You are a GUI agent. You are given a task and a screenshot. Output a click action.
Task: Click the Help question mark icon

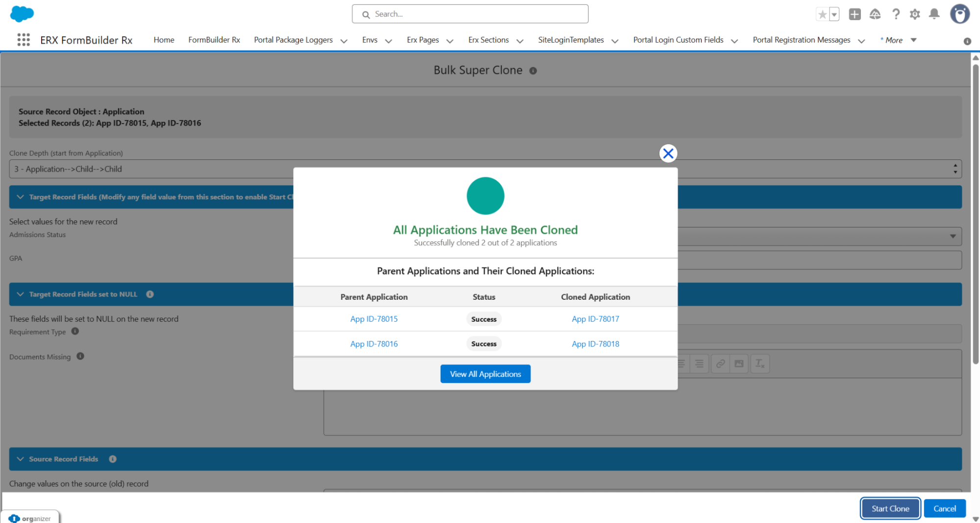point(896,14)
